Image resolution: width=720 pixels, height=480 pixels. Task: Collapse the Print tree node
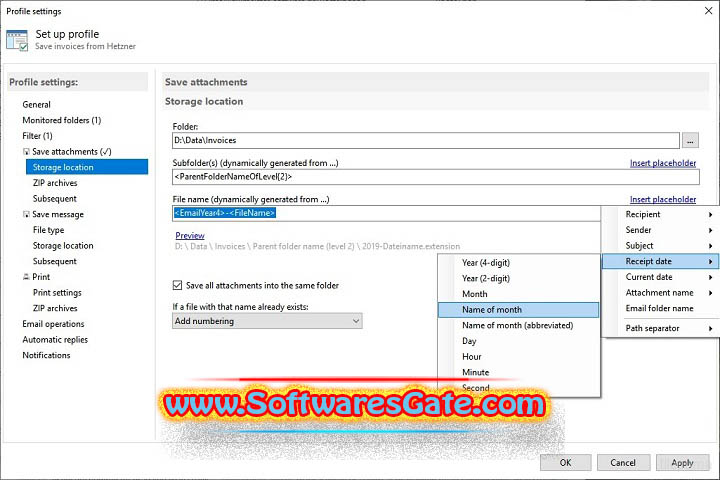[x=26, y=277]
